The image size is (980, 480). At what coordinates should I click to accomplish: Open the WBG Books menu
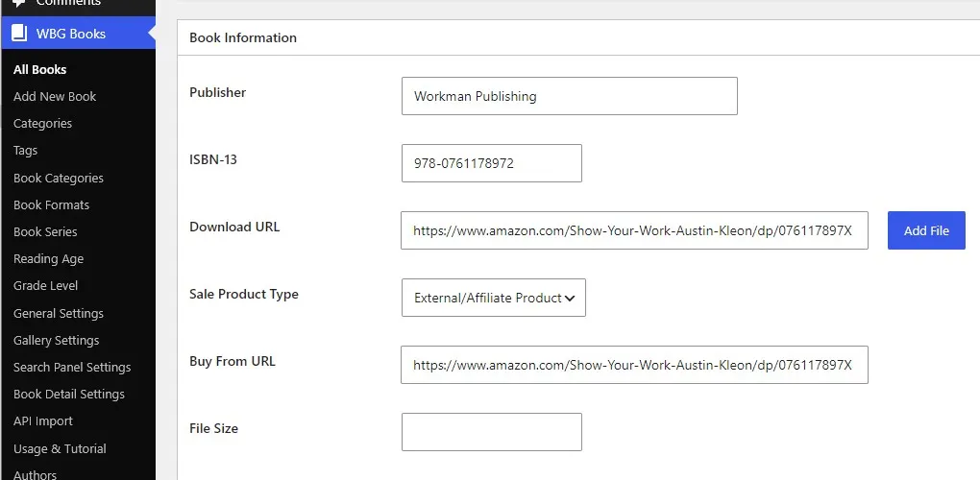pos(78,34)
